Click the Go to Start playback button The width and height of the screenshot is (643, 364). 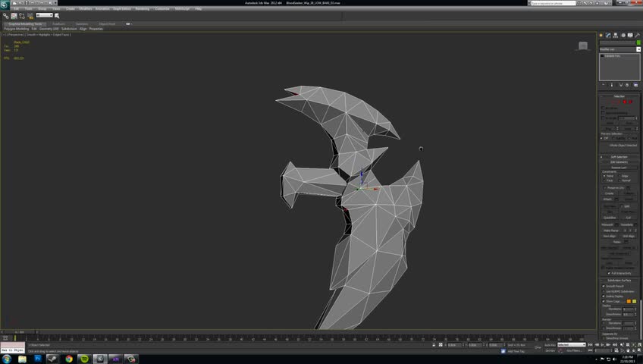[591, 345]
